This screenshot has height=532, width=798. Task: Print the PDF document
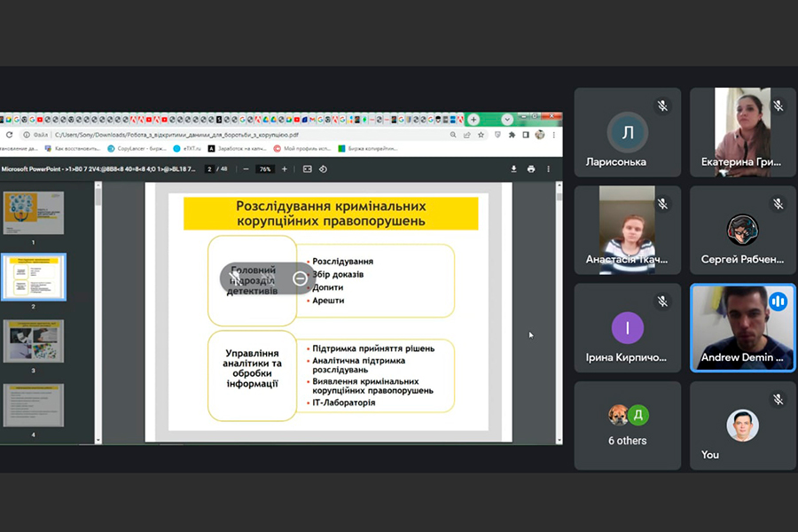531,168
